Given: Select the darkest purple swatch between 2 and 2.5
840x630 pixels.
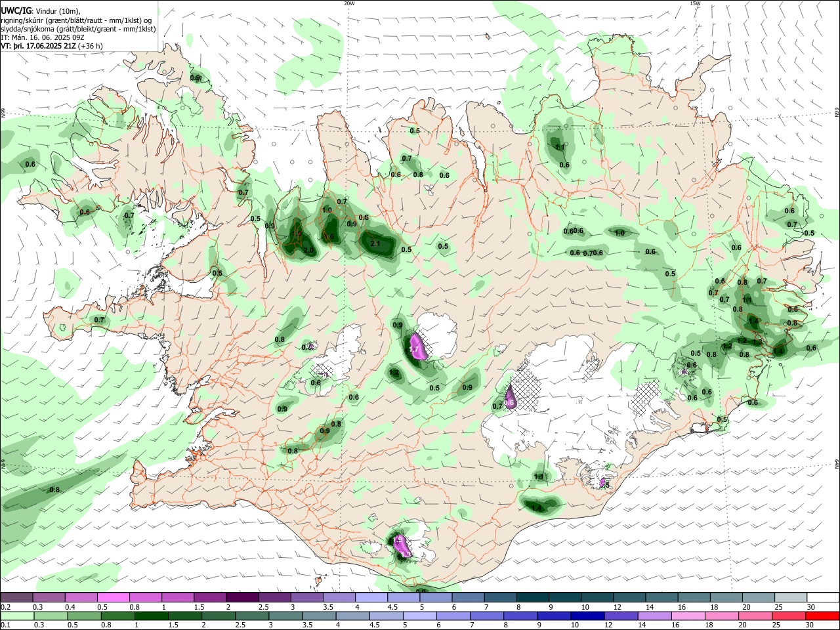Looking at the screenshot, I should [x=241, y=597].
